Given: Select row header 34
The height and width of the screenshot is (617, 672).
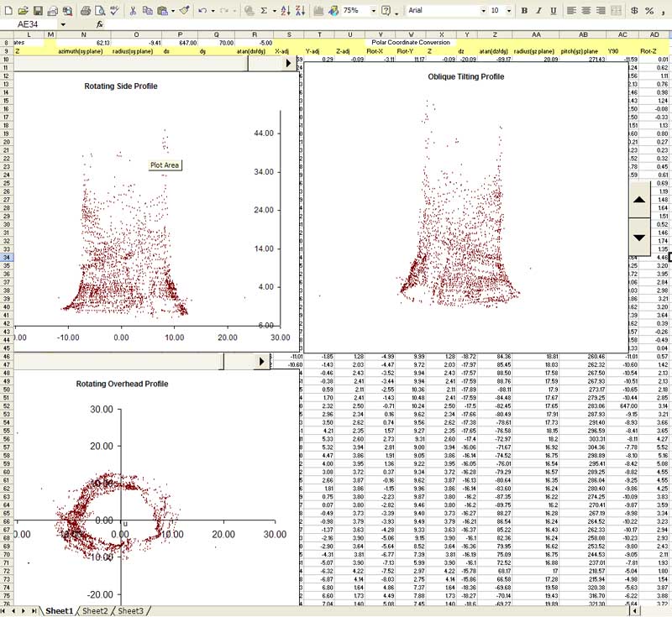Looking at the screenshot, I should coord(7,258).
